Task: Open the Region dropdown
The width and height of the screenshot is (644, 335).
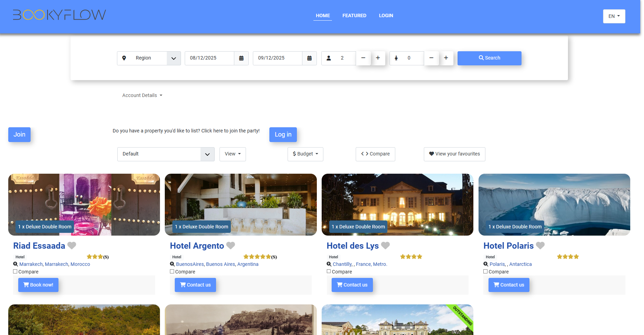Action: point(149,58)
